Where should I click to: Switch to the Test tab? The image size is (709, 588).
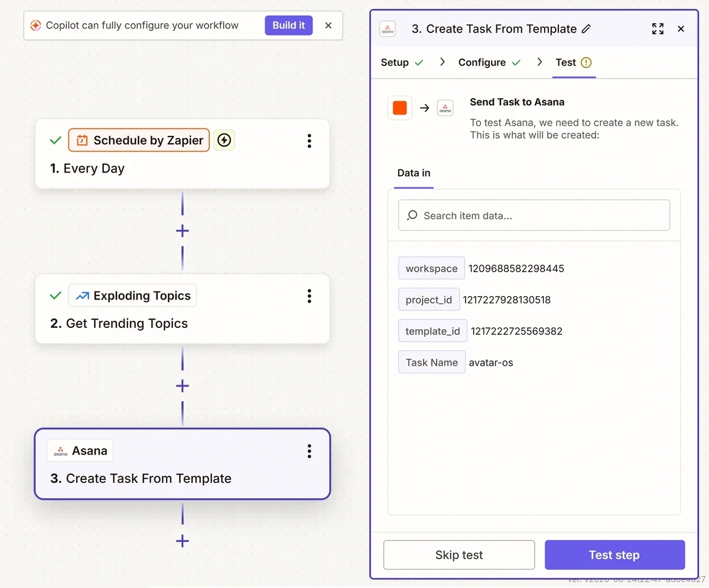(x=574, y=63)
